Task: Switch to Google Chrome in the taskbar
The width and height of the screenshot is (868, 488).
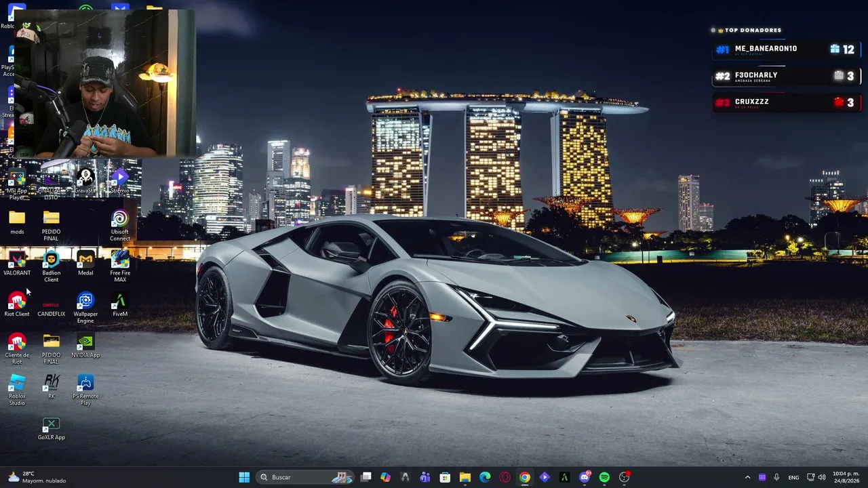Action: click(524, 477)
